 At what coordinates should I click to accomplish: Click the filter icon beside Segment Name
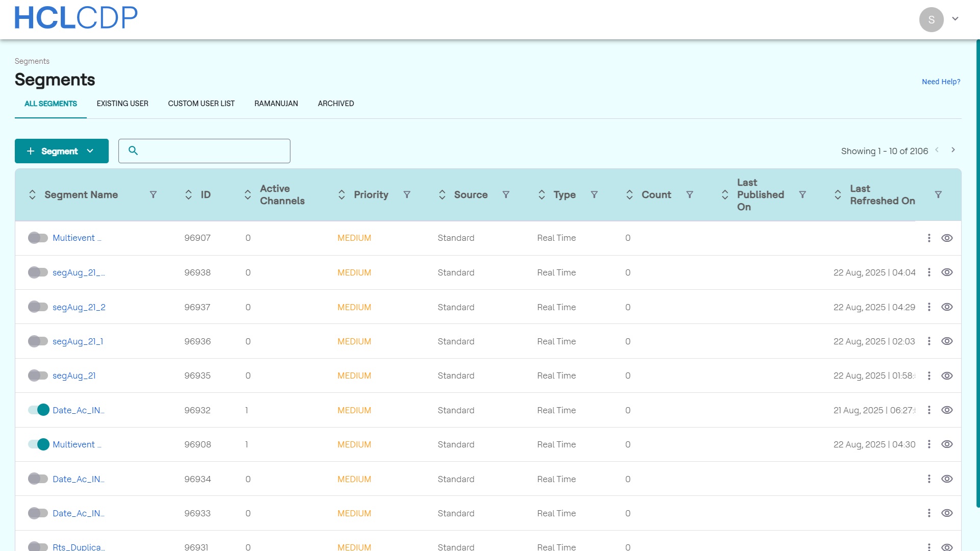tap(153, 195)
